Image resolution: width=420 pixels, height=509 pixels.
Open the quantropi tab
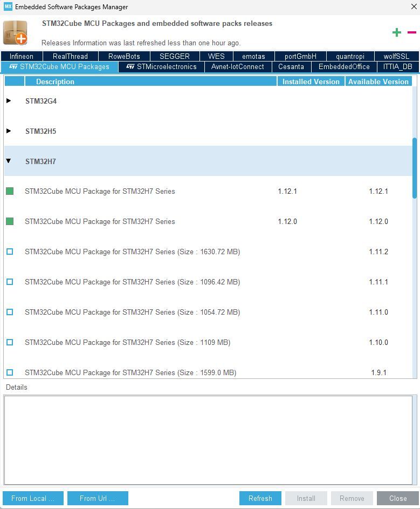coord(350,56)
